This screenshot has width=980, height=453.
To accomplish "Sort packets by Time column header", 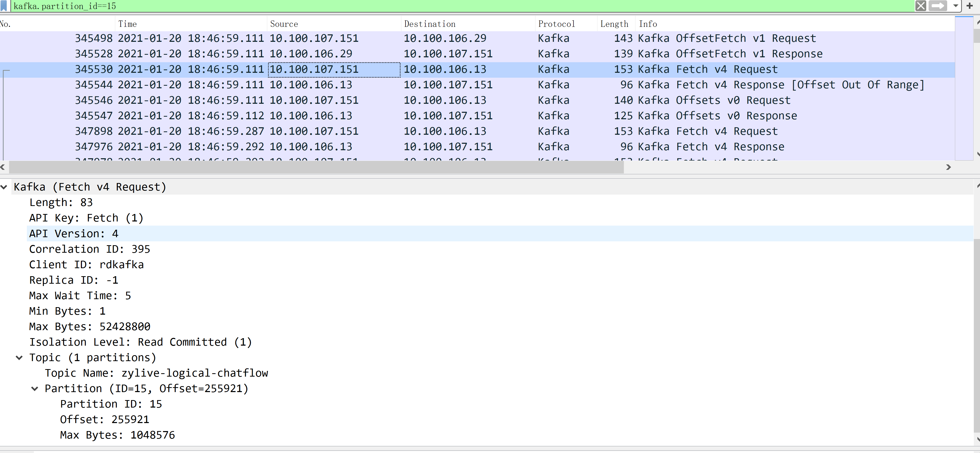I will click(x=127, y=24).
